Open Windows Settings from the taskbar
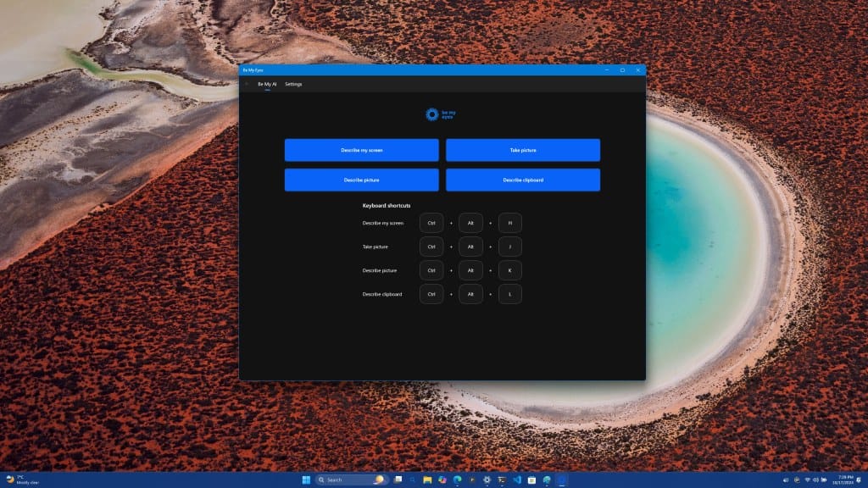This screenshot has width=868, height=488. pyautogui.click(x=487, y=480)
